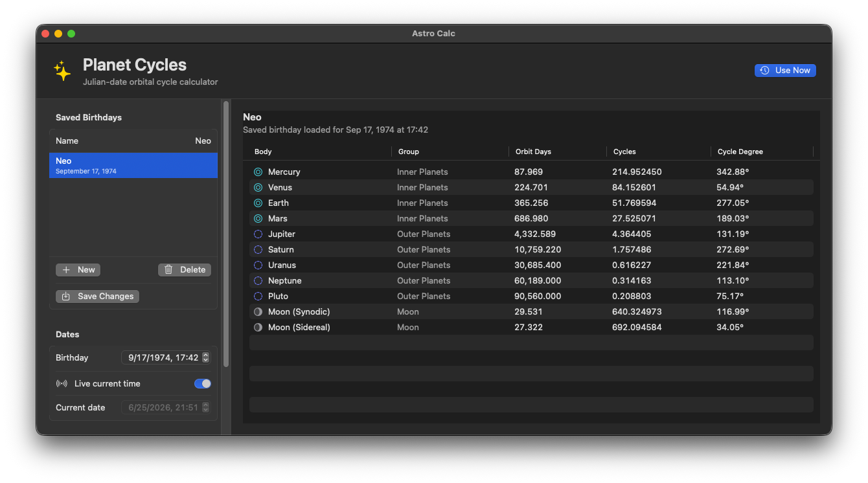Click the Mars inner planet icon

258,219
